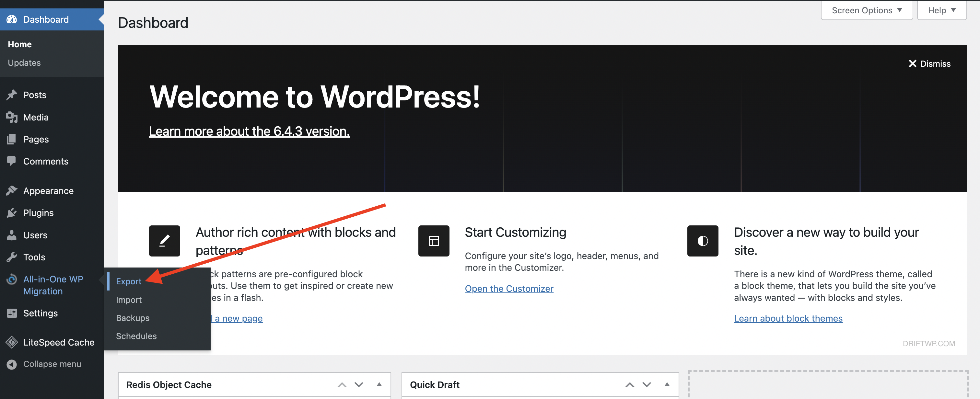This screenshot has width=980, height=399.
Task: Click the Posts pushpin icon
Action: 12,95
